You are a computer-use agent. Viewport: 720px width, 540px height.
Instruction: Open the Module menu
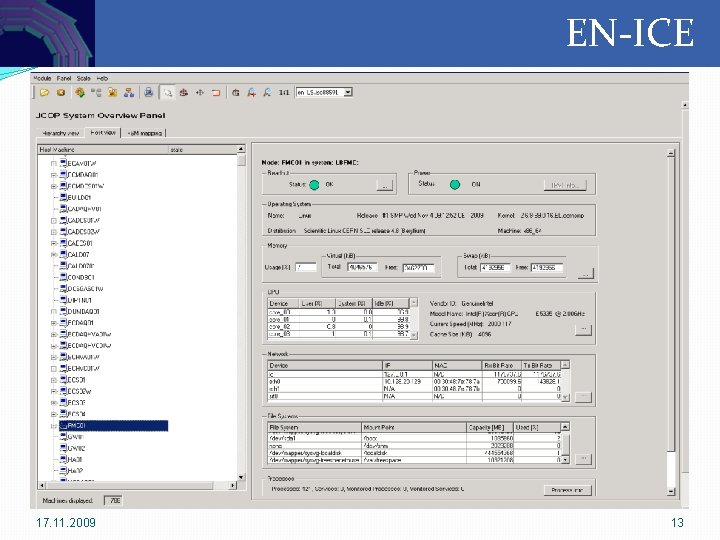pos(42,79)
